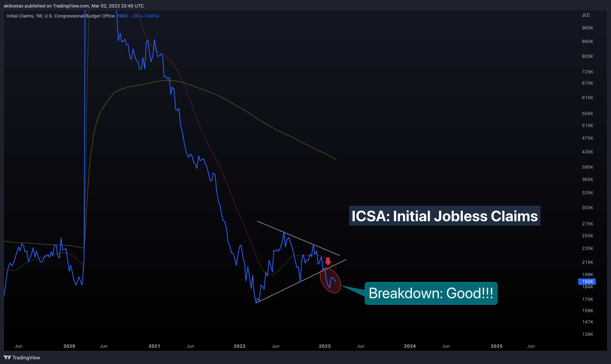The image size is (611, 364).
Task: Click the 960K price axis label
Action: 587,28
